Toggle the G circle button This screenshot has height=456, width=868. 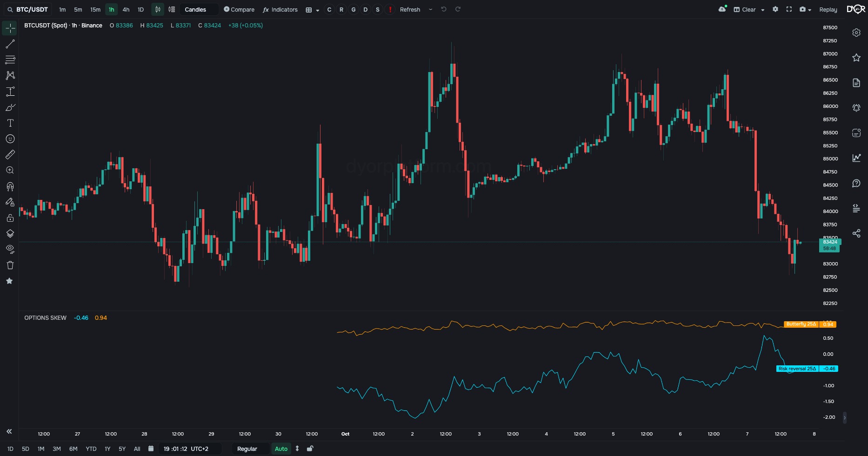coord(354,9)
